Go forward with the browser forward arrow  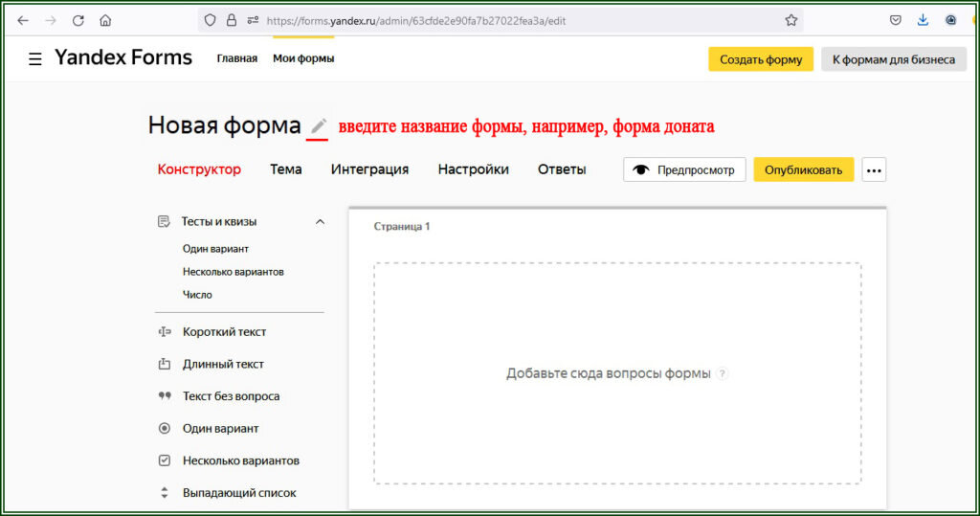tap(51, 21)
